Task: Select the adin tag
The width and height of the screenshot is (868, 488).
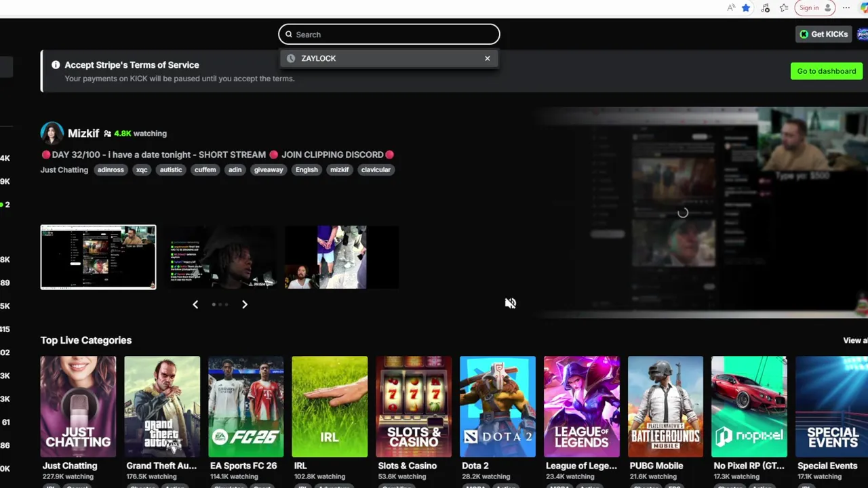Action: click(235, 170)
